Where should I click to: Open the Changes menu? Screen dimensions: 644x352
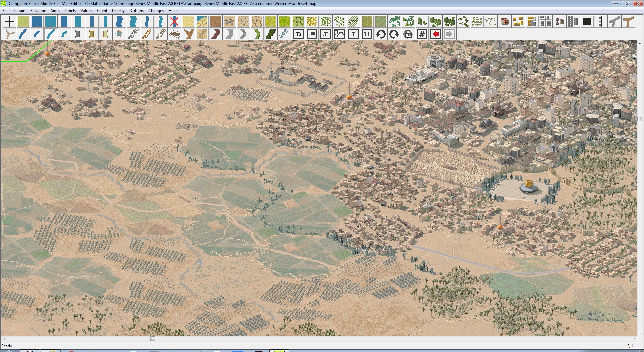click(x=156, y=11)
